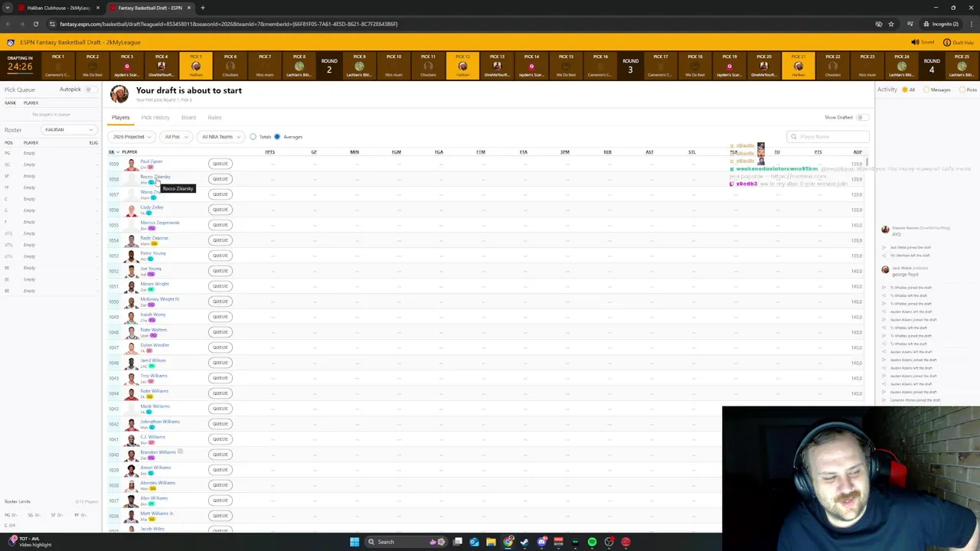Click Chrome icon on the taskbar
980x551 pixels.
pos(508,542)
